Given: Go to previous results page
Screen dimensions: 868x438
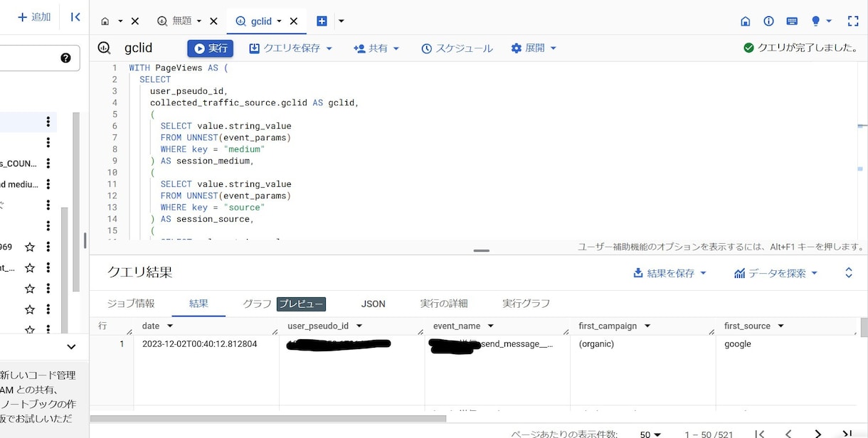Looking at the screenshot, I should 788,433.
